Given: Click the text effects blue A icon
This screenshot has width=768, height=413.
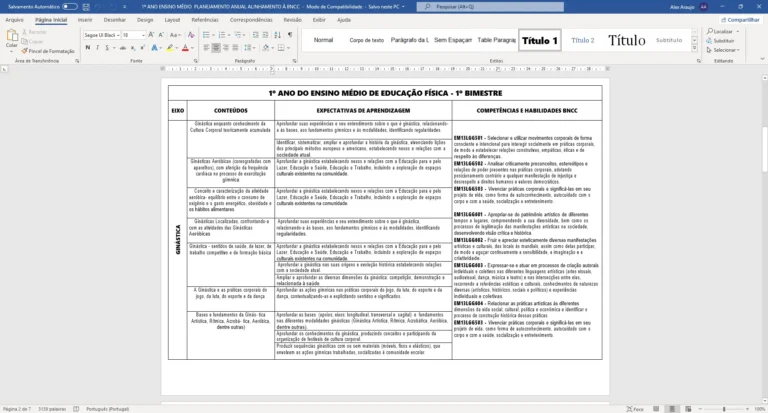Looking at the screenshot, I should point(154,48).
